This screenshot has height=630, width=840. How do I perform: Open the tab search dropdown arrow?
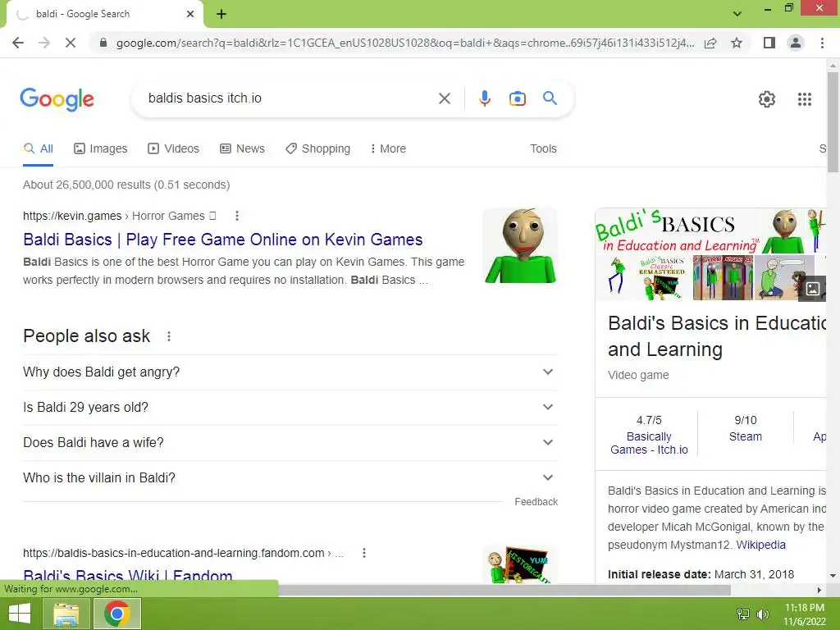[737, 14]
